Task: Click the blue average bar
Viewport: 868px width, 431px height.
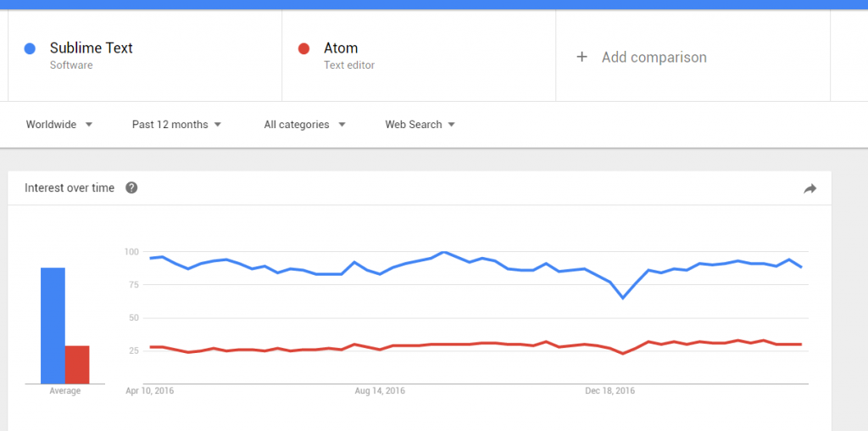Action: [x=53, y=326]
